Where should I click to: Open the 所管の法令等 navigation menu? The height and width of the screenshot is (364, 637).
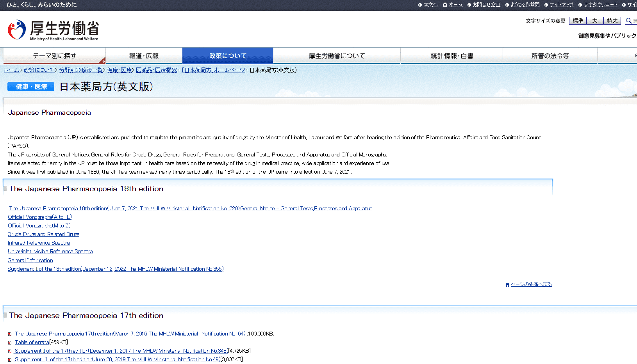(550, 56)
